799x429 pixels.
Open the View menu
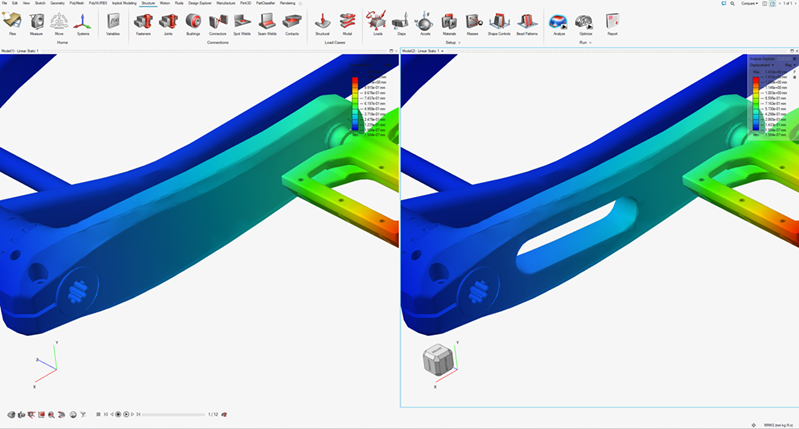tap(26, 3)
